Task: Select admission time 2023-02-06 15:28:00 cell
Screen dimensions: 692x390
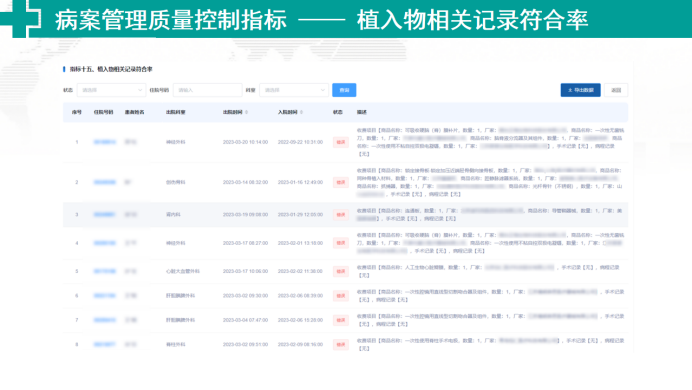Action: tap(300, 320)
